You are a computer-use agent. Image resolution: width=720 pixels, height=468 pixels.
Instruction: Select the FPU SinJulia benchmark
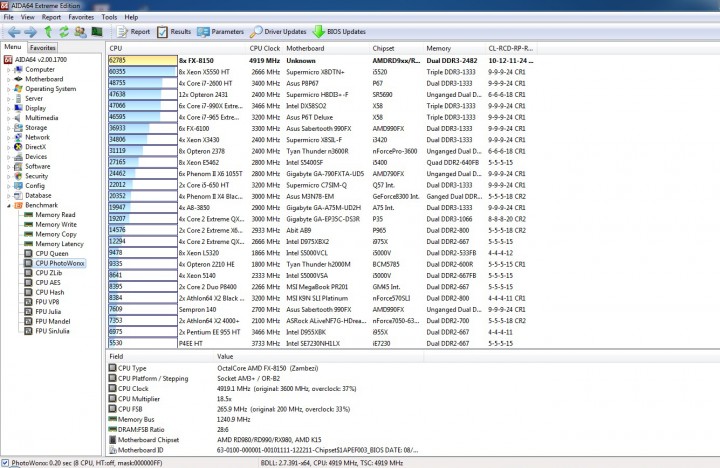(x=52, y=331)
